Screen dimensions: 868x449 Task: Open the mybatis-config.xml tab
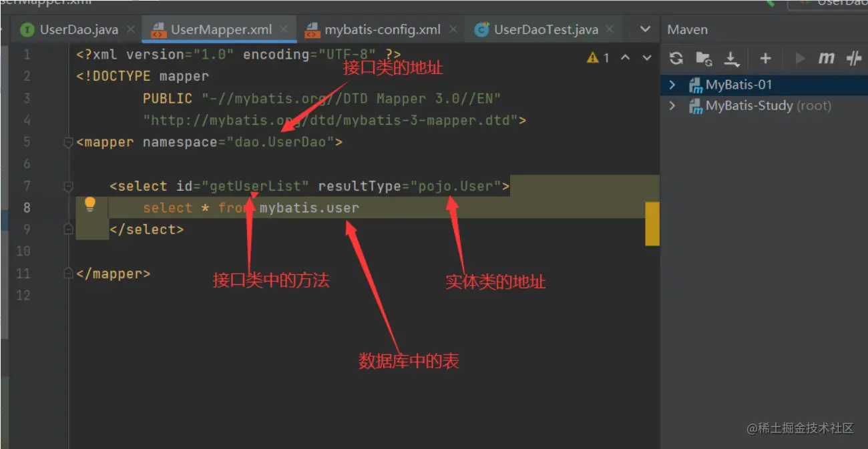click(x=383, y=29)
